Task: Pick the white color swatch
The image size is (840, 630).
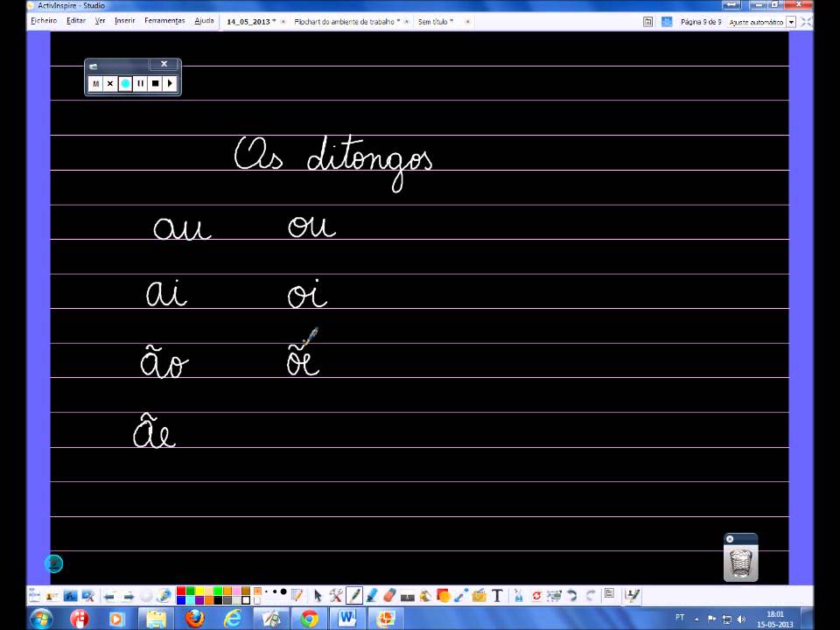Action: [246, 600]
